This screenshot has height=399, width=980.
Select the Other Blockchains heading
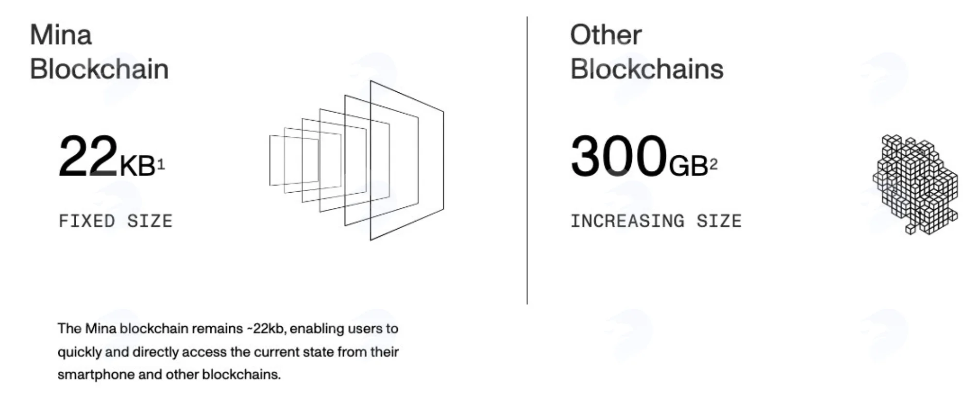coord(646,52)
